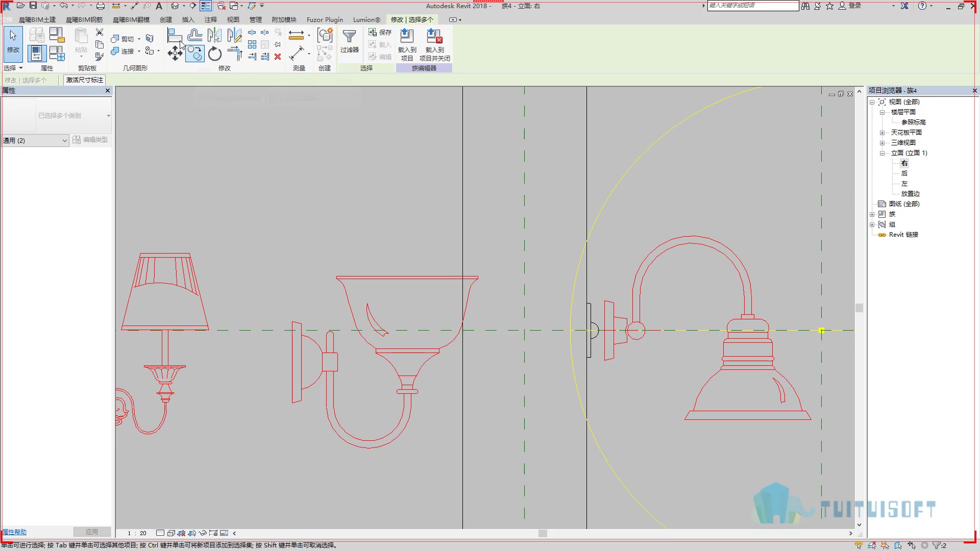This screenshot has width=980, height=551.
Task: Click the Offset tool icon
Action: pos(194,35)
